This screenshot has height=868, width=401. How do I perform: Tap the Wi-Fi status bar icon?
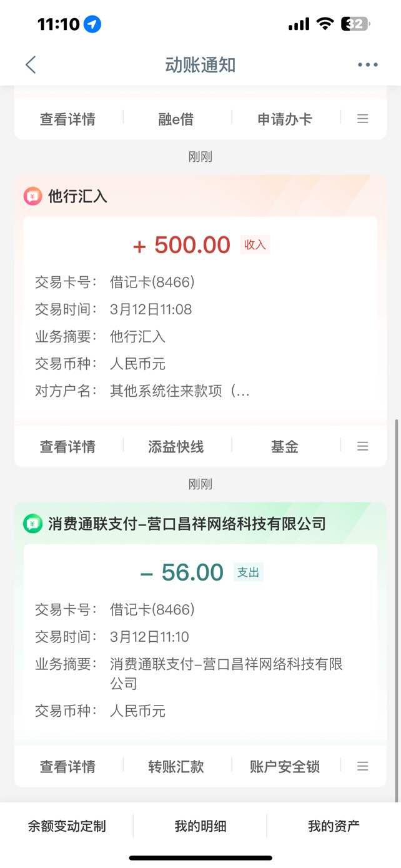(325, 24)
